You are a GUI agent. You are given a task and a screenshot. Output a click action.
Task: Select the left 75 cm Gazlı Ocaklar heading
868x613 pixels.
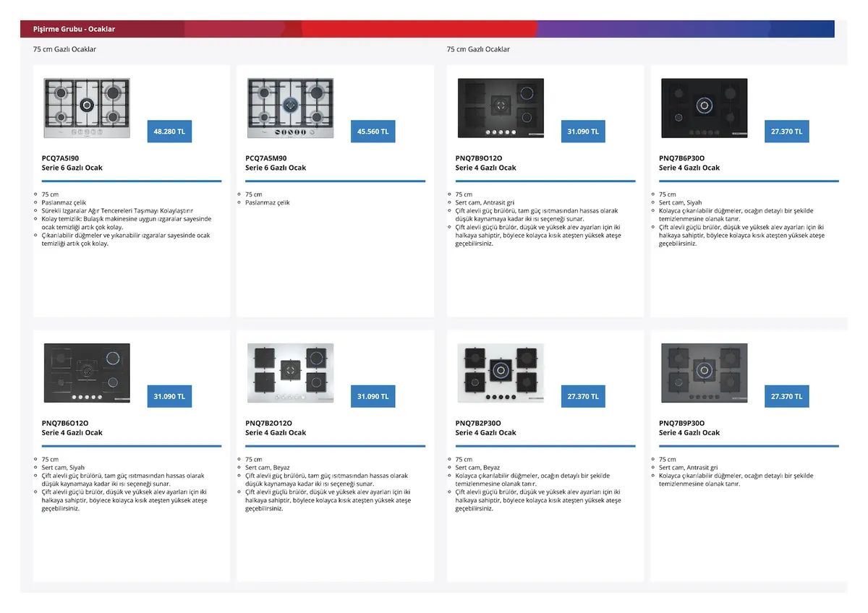[64, 49]
